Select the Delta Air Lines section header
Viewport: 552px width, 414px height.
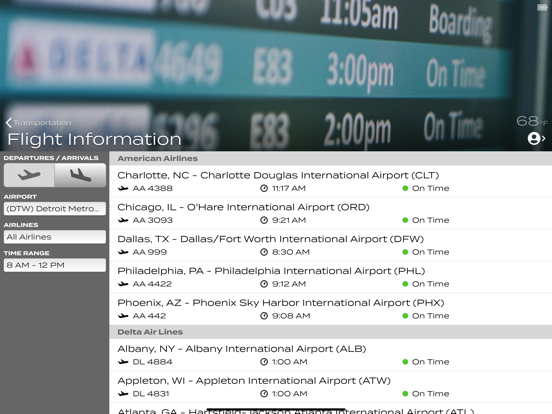pos(331,332)
